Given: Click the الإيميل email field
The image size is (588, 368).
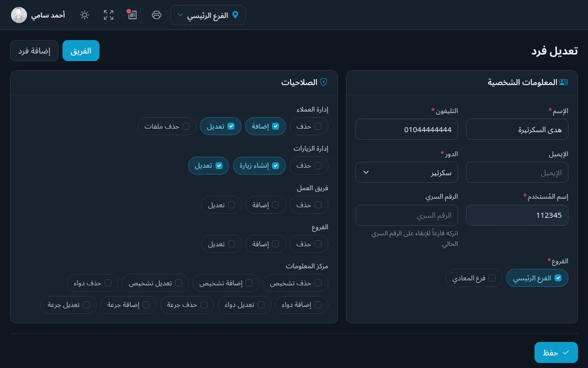Looking at the screenshot, I should click(x=517, y=172).
